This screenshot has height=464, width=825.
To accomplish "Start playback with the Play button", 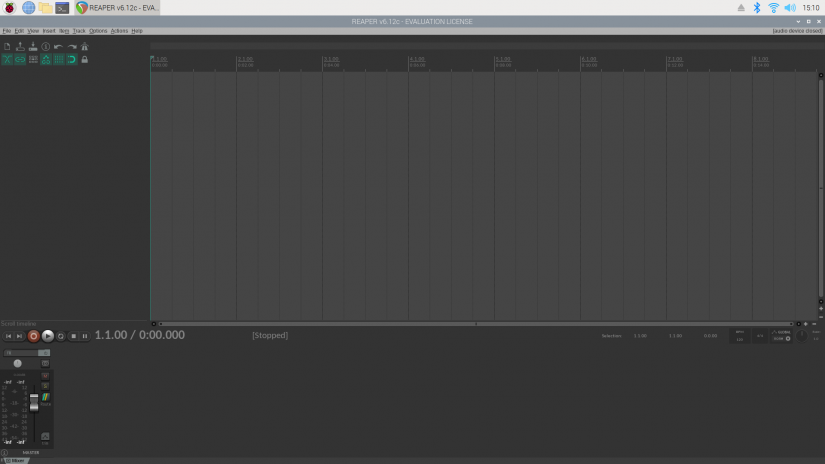I will pyautogui.click(x=47, y=336).
